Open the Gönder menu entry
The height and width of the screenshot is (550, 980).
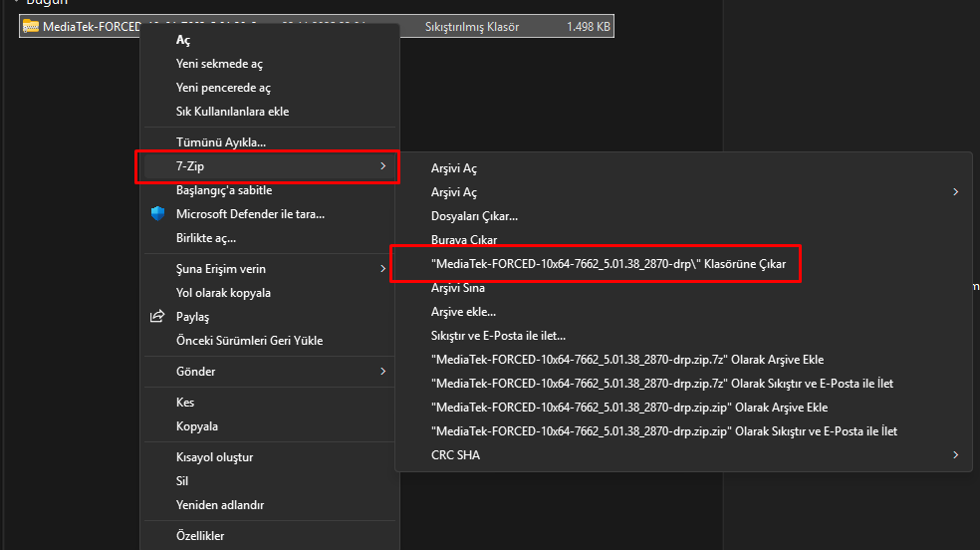click(x=270, y=372)
